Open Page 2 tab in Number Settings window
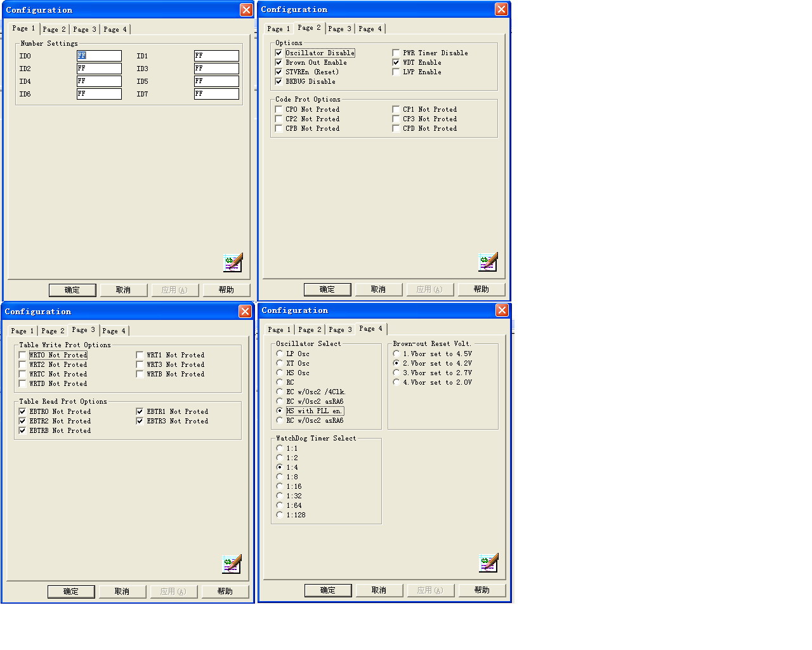The width and height of the screenshot is (812, 650). [x=55, y=29]
